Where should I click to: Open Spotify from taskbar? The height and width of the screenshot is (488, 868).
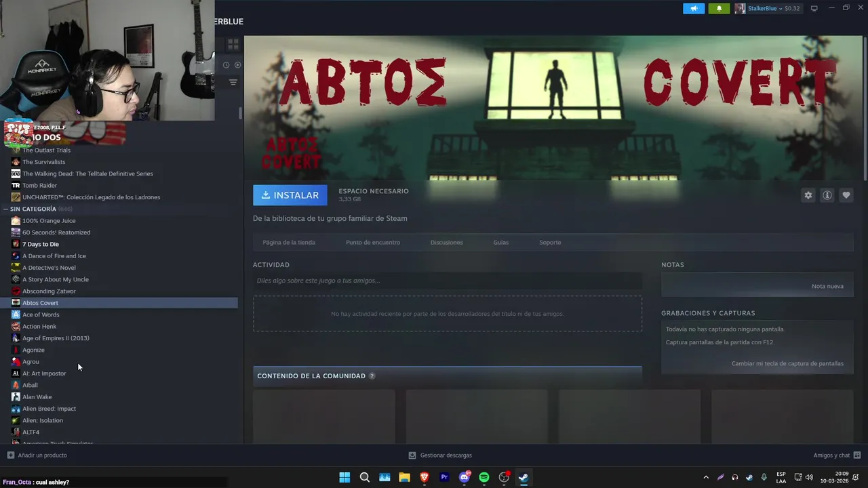pos(484,477)
